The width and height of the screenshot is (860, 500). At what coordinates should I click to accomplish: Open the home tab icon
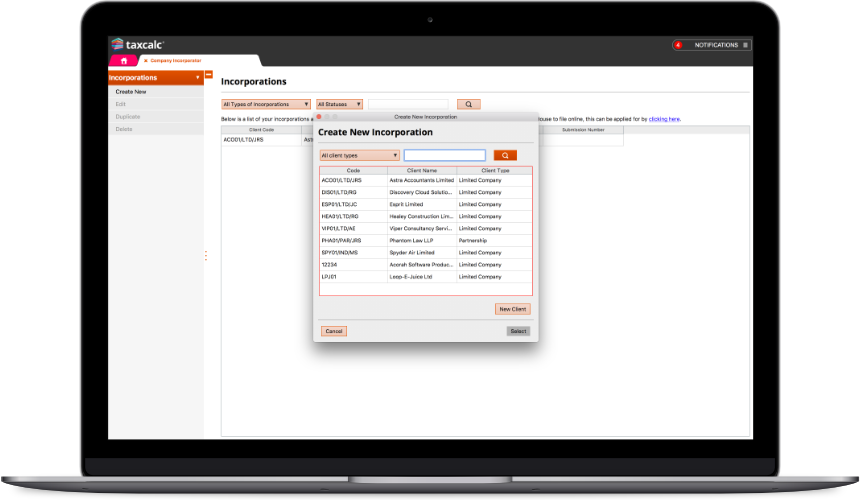123,61
